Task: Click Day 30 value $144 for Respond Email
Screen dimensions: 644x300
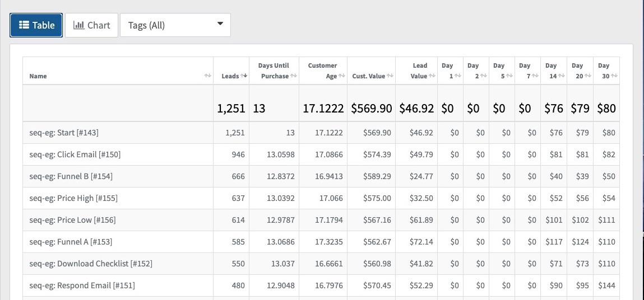Action: [607, 285]
